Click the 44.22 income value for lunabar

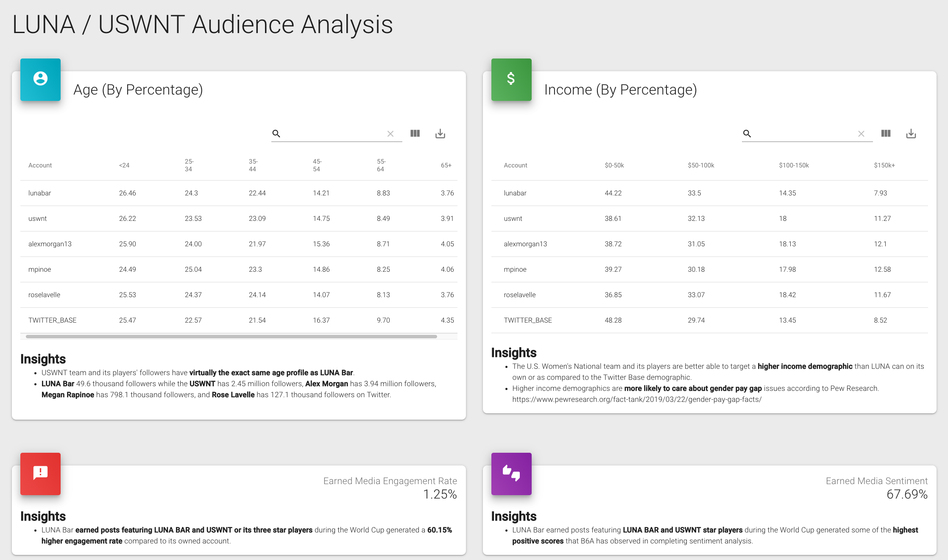pos(613,193)
